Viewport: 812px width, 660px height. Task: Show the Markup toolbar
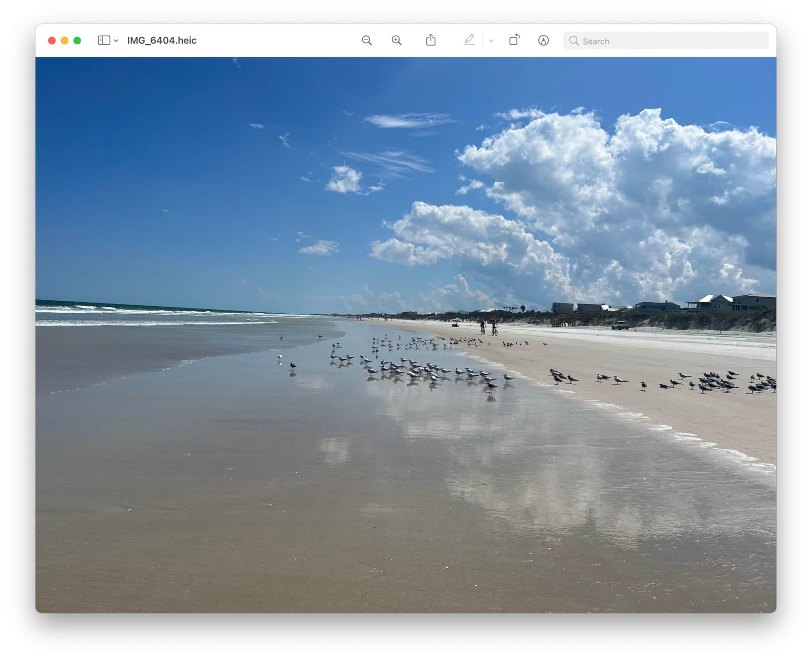click(x=543, y=41)
